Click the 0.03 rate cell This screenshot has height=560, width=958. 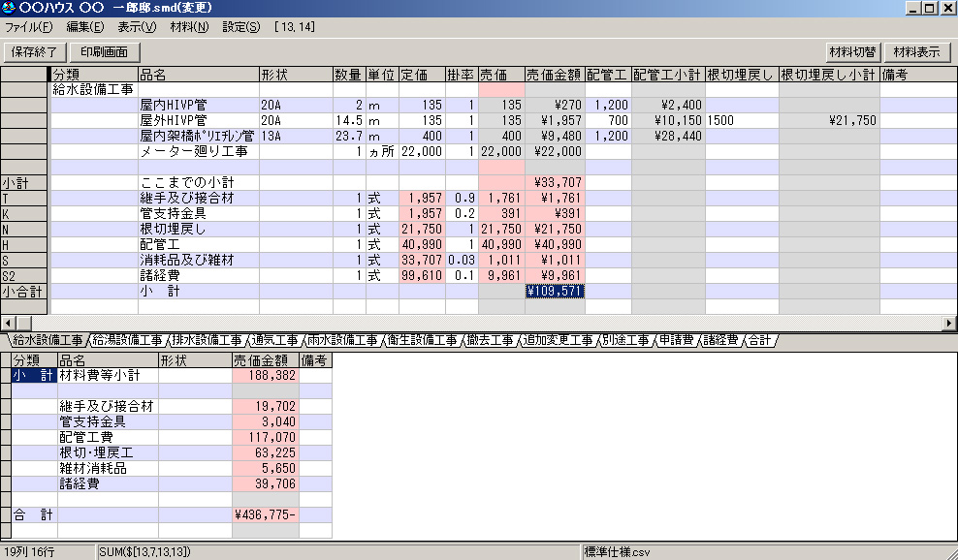tap(462, 261)
